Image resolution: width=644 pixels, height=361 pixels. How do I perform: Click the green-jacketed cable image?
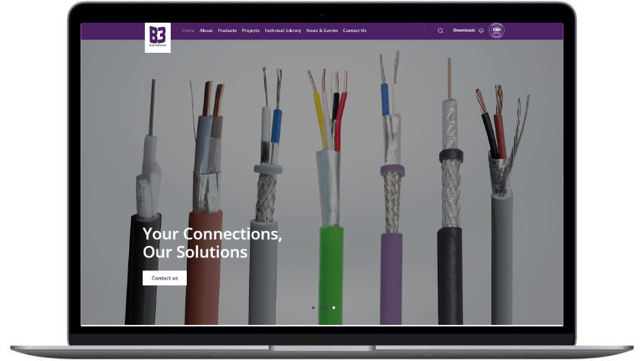tap(330, 196)
